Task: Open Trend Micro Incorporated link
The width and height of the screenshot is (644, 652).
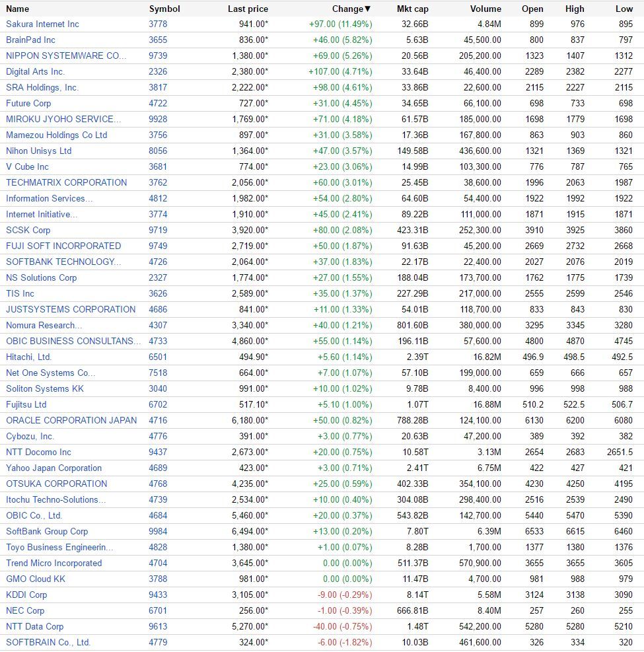Action: click(x=54, y=563)
